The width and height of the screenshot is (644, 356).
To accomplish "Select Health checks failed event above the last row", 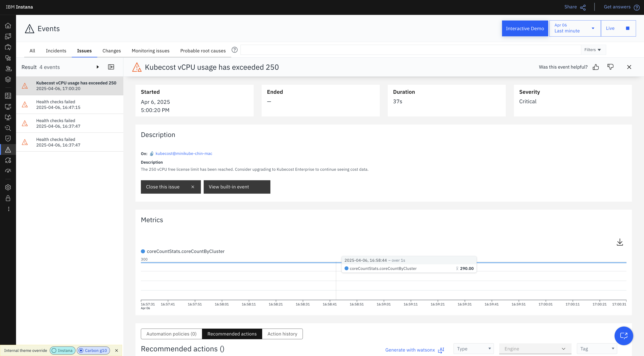I will click(x=70, y=123).
